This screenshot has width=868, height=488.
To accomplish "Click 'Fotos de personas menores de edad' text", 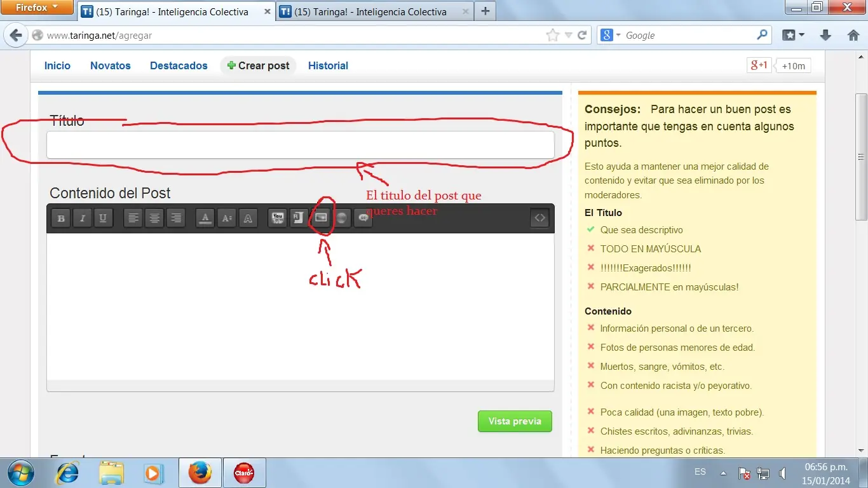I will [677, 348].
